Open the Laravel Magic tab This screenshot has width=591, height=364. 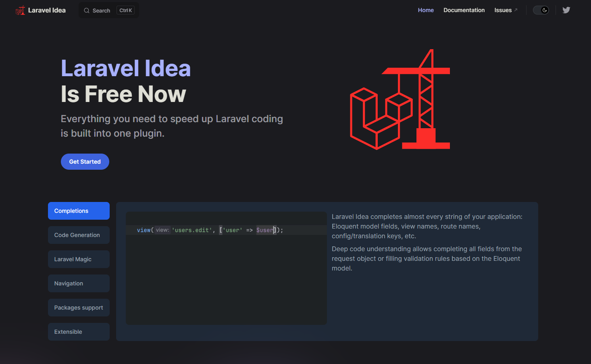79,259
